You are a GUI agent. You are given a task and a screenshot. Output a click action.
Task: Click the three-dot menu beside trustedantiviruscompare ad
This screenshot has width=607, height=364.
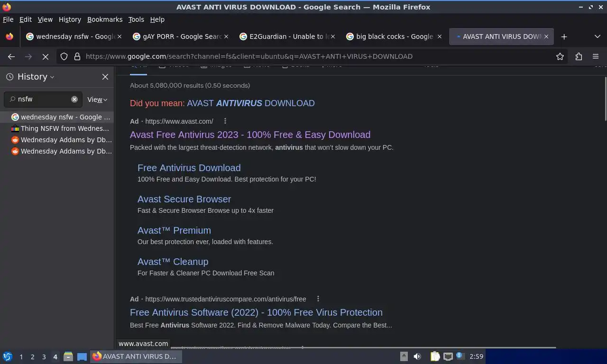pos(318,299)
